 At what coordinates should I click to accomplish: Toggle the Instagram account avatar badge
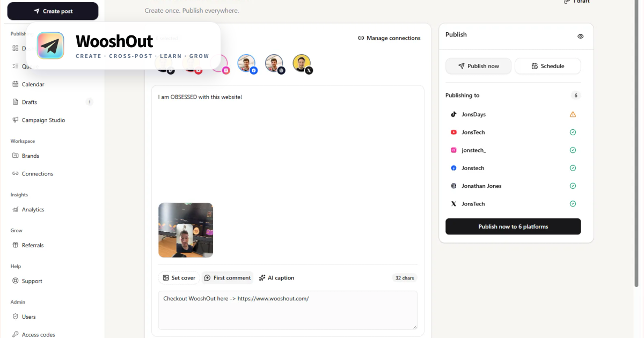[226, 70]
